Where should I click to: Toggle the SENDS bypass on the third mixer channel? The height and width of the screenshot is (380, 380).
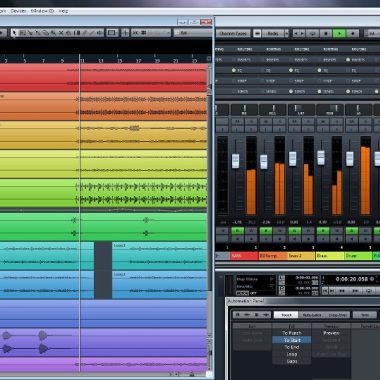pos(291,91)
